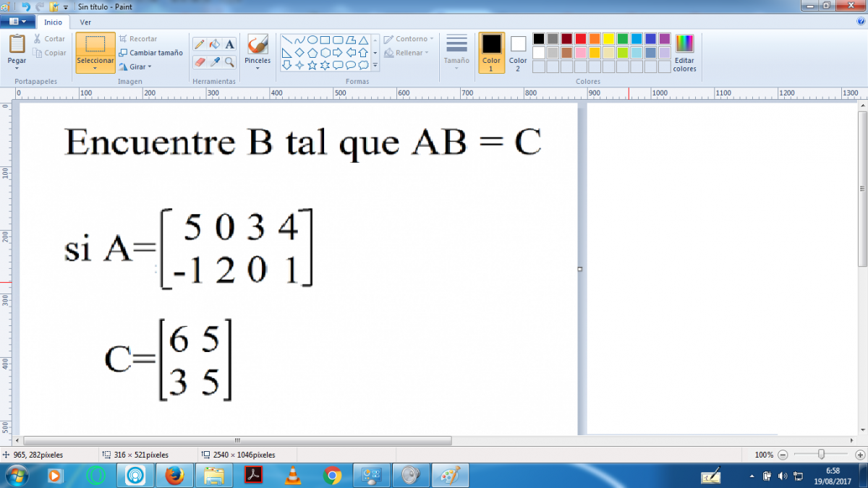
Task: Open the Pinceles brushes dropdown
Action: tap(258, 67)
